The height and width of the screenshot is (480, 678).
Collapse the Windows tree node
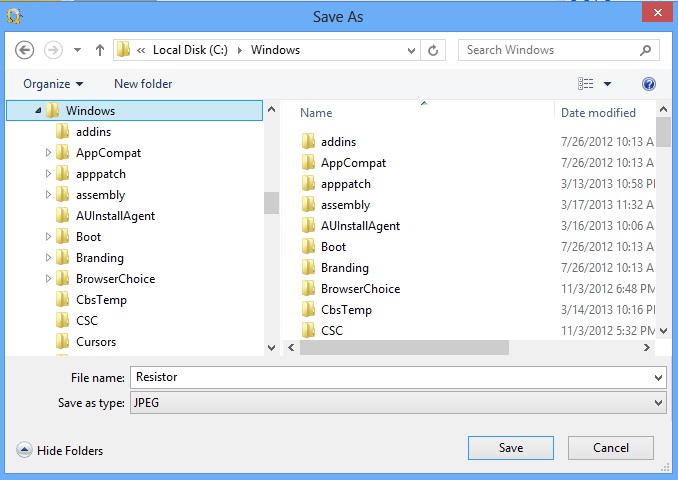tap(38, 111)
